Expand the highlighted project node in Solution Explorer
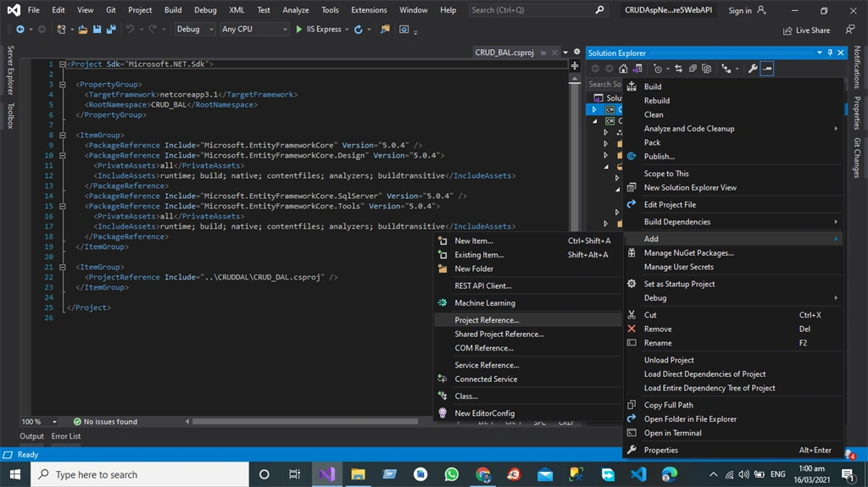Viewport: 868px width, 487px height. (594, 109)
